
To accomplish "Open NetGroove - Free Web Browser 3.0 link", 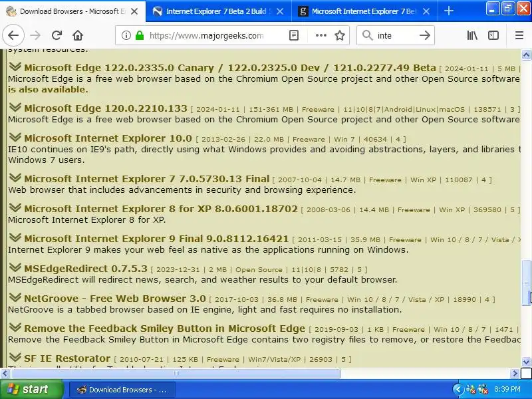I will tap(114, 299).
